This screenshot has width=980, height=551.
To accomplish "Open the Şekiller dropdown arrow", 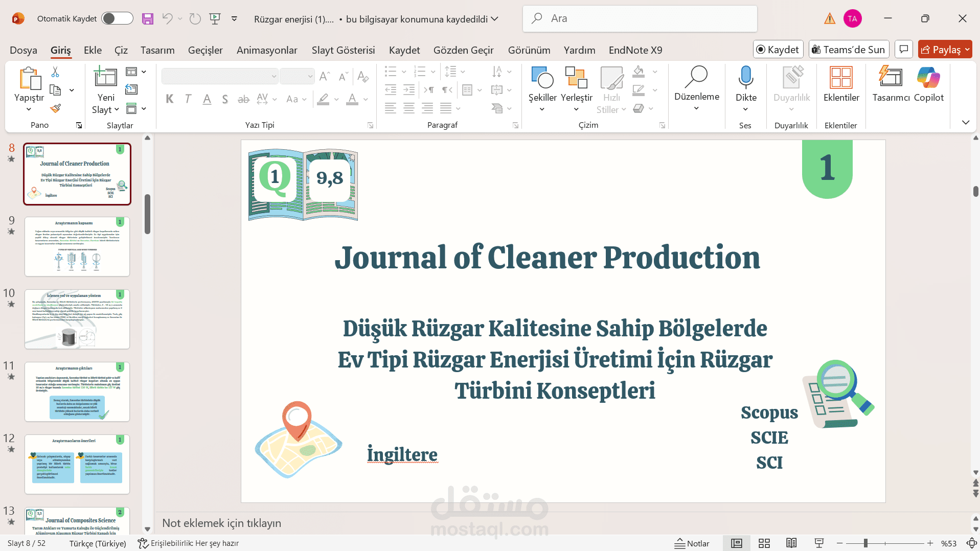I will 542,109.
